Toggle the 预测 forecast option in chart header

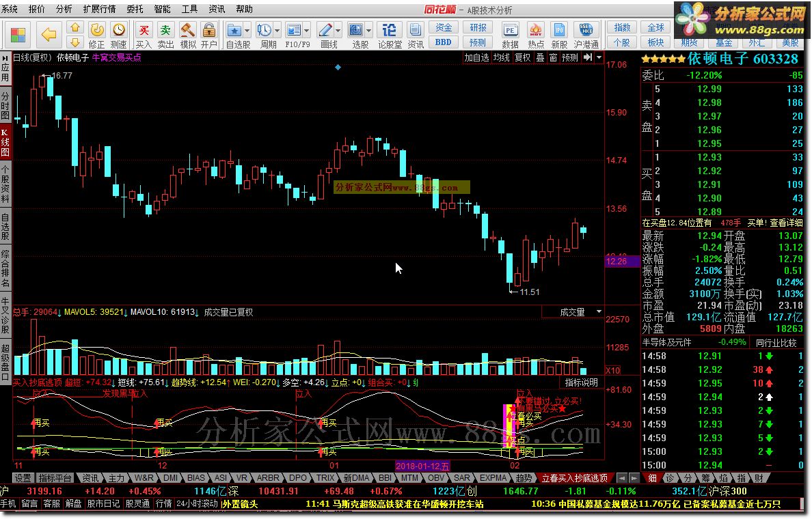(x=569, y=57)
